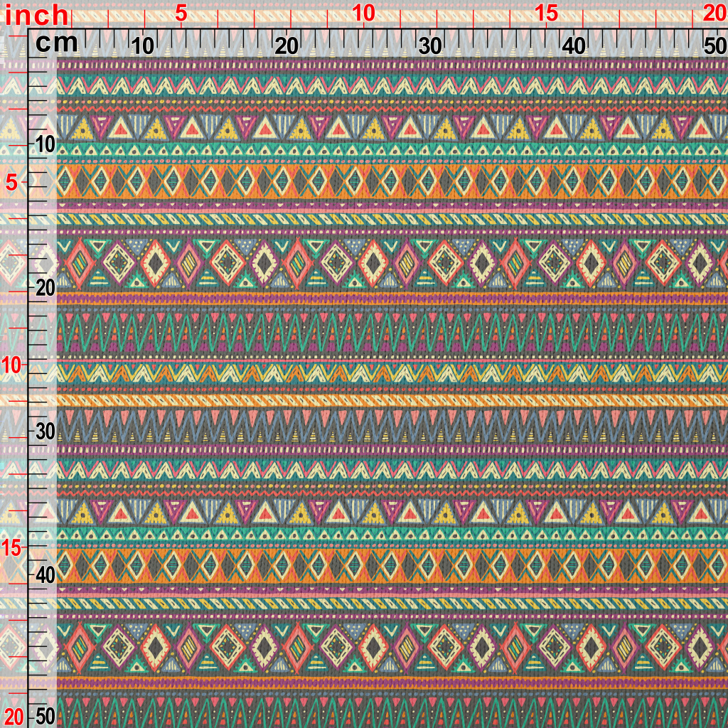Screen dimensions: 728x728
Task: Click red 10 on the vertical inch ruler
Action: (11, 365)
